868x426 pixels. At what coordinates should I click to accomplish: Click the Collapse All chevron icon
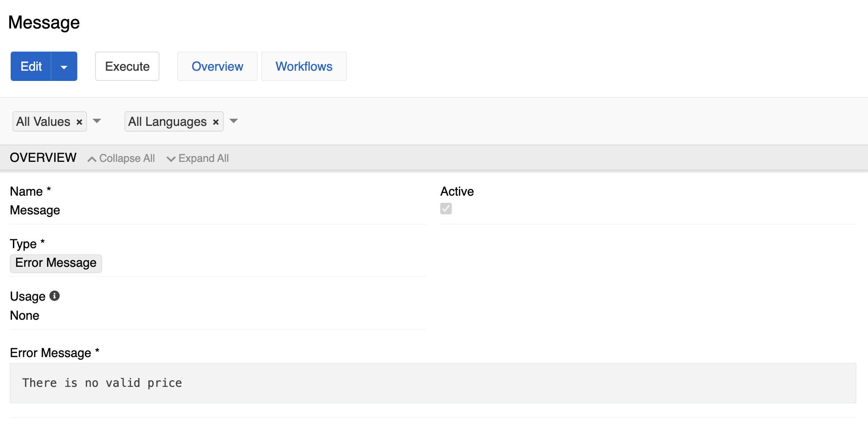pyautogui.click(x=92, y=159)
